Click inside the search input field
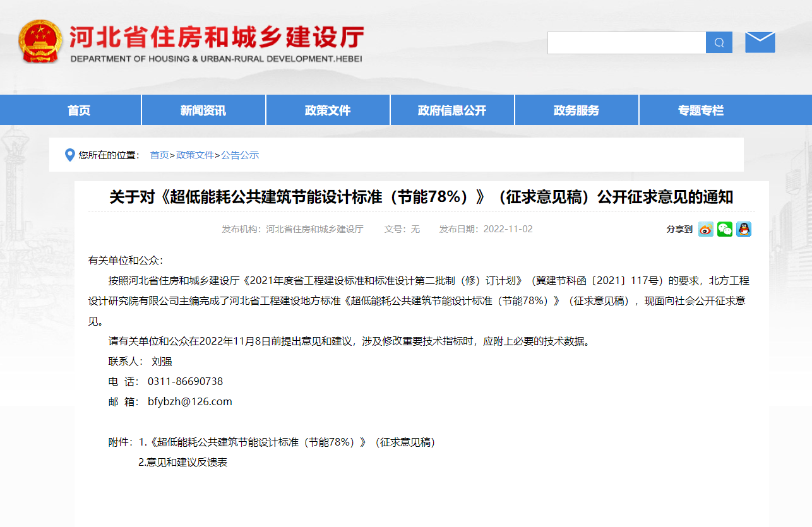Viewport: 812px width, 527px height. point(625,42)
